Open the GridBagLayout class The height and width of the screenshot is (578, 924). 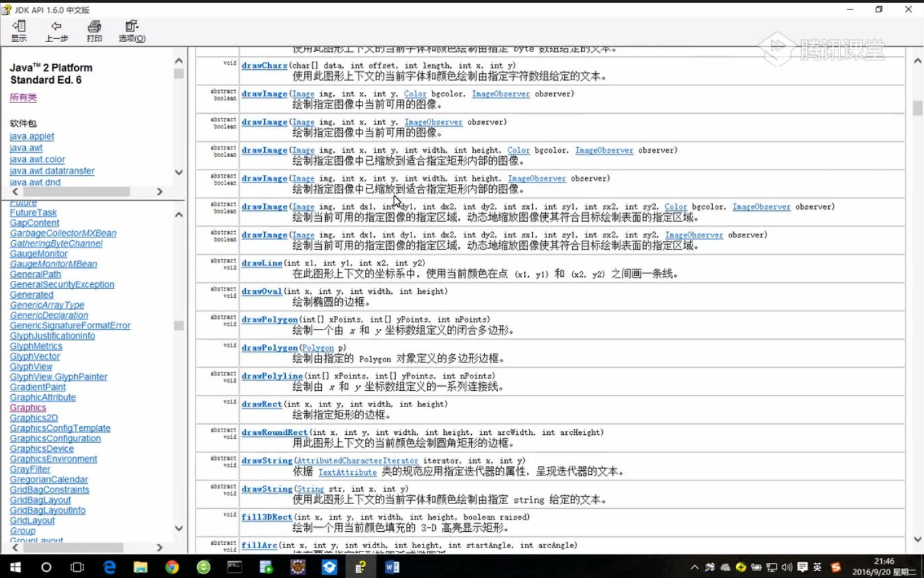(x=40, y=500)
